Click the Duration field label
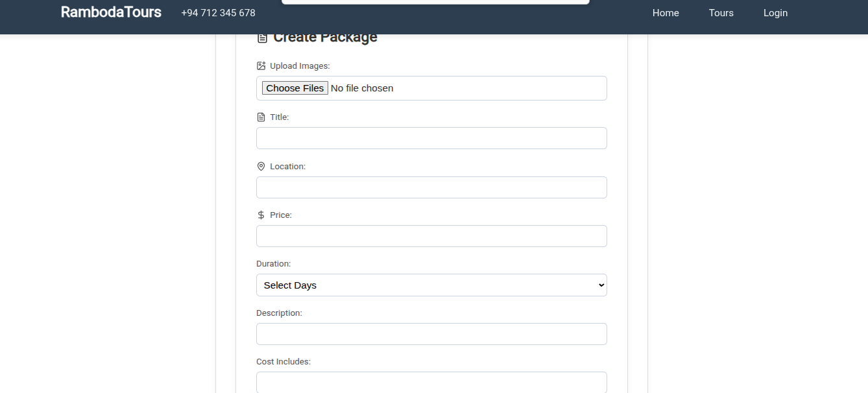 273,264
